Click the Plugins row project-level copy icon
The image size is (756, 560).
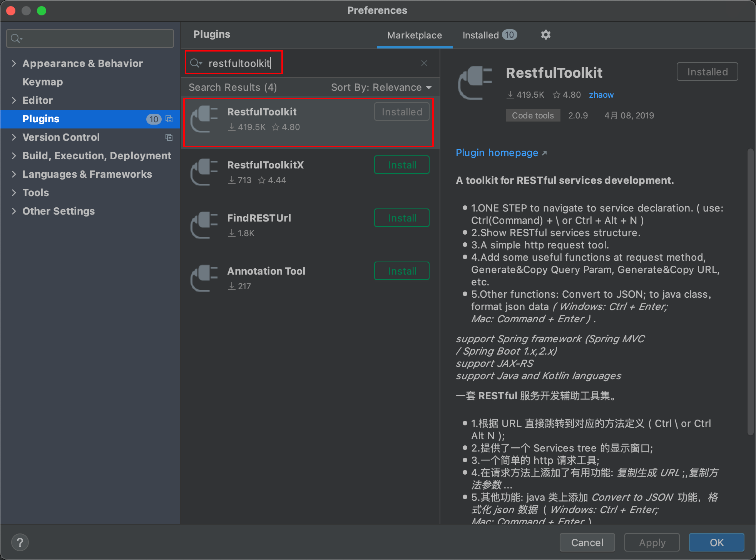(x=169, y=119)
